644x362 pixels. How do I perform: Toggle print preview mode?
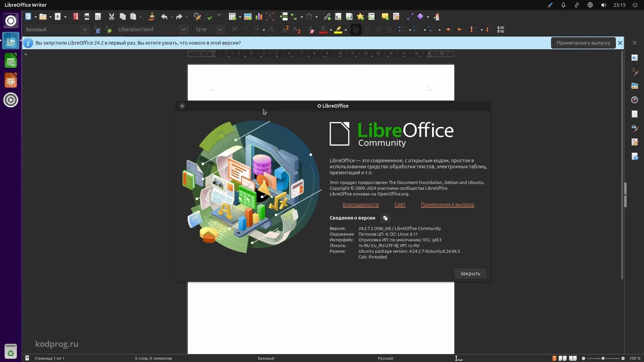[98, 16]
